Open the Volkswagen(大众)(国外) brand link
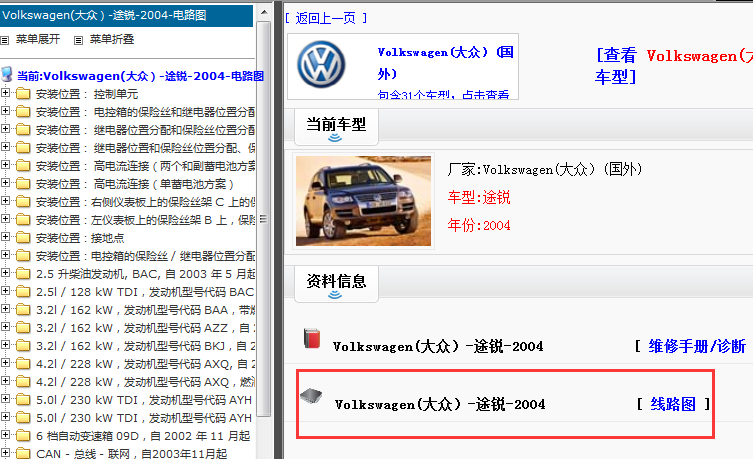Viewport: 753px width, 459px height. tap(445, 63)
